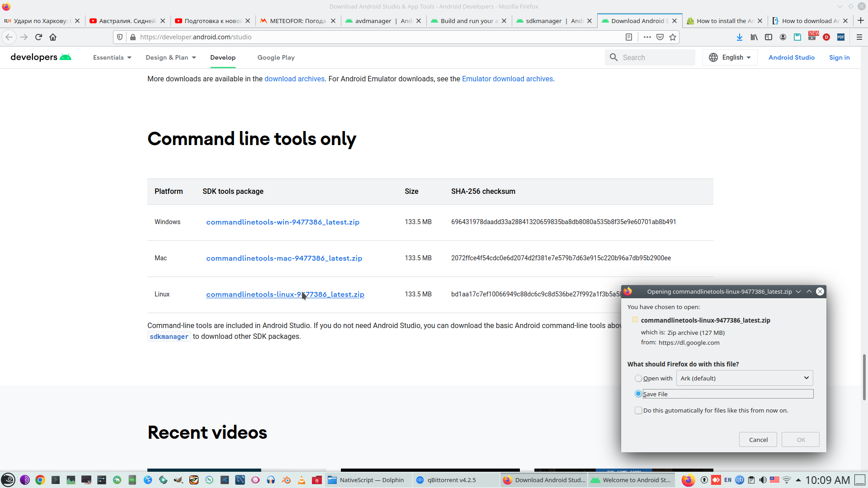Viewport: 868px width, 488px height.
Task: Bookmark this page with the star icon
Action: point(673,37)
